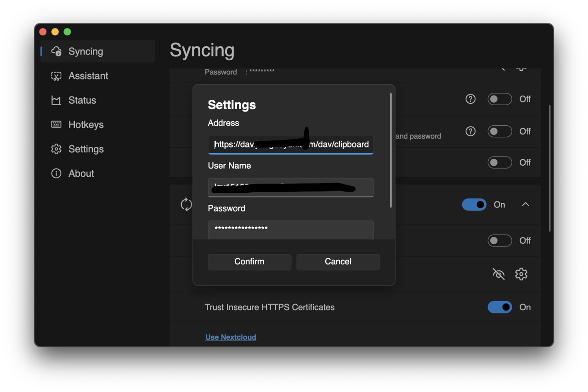This screenshot has width=588, height=392.
Task: Click the Settings dialog scrollbar
Action: 391,150
